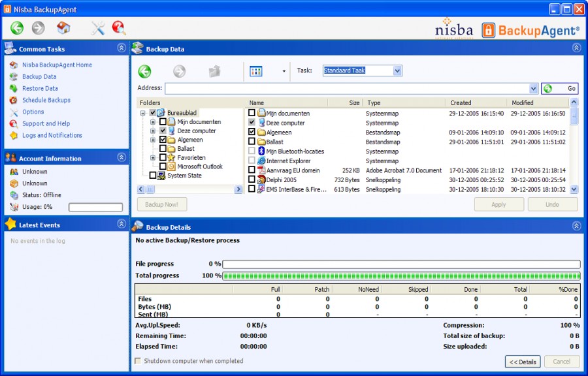The image size is (588, 376).
Task: Click the Aanvraag EU domein PDF icon
Action: coord(261,170)
